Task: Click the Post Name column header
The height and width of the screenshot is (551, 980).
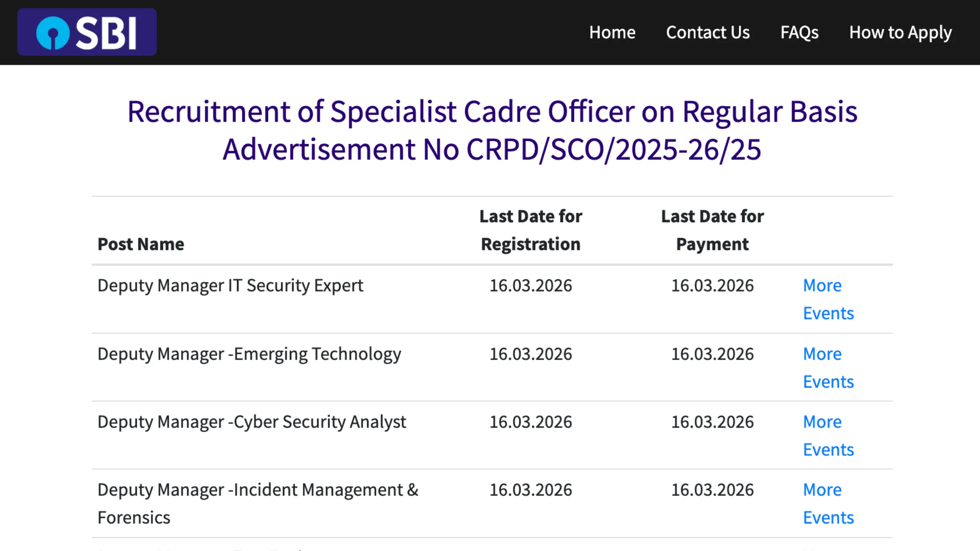Action: (141, 244)
